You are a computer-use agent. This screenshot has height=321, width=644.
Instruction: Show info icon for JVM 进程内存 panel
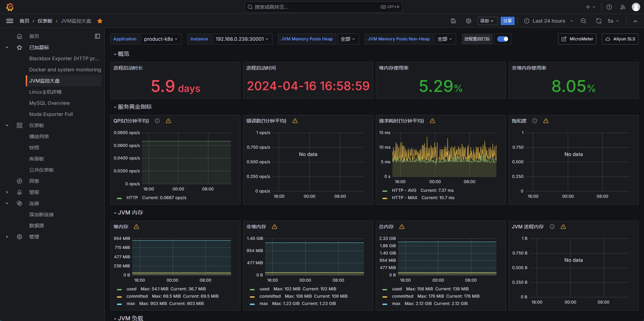552,227
